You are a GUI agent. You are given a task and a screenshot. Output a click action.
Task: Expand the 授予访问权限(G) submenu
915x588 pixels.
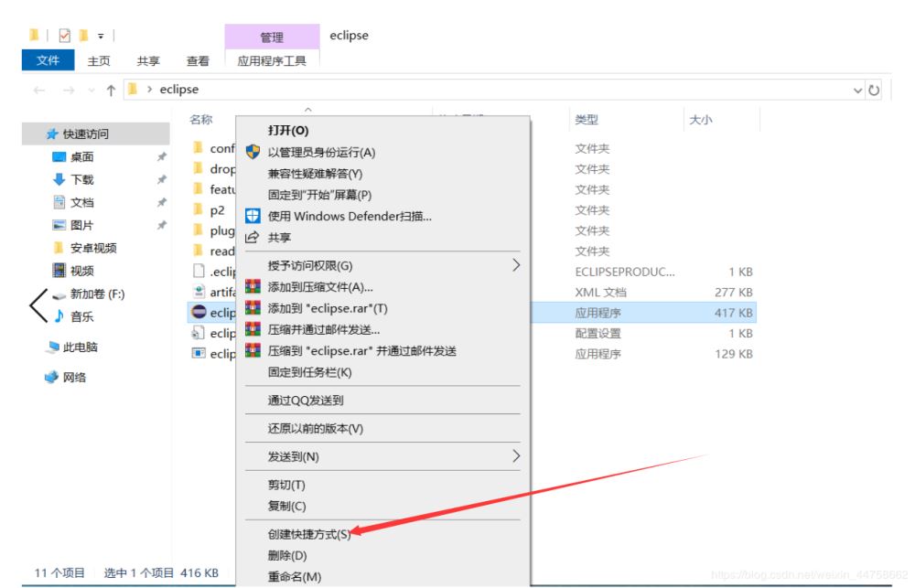click(x=518, y=265)
